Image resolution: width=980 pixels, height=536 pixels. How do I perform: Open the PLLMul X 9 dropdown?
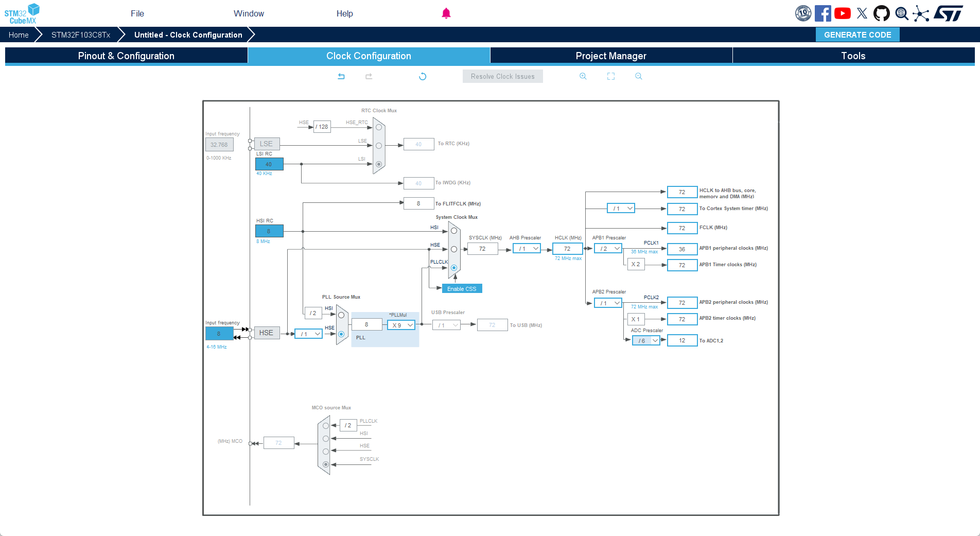coord(401,325)
